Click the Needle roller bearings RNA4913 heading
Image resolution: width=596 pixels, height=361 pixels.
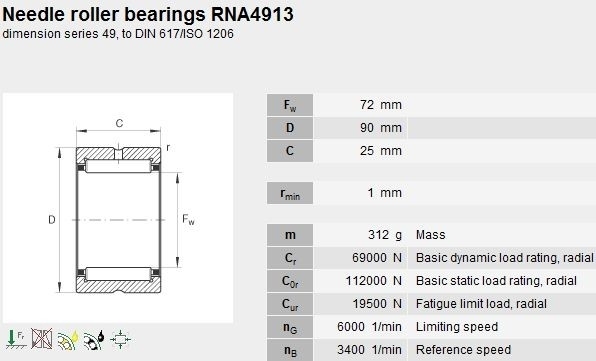click(x=148, y=14)
